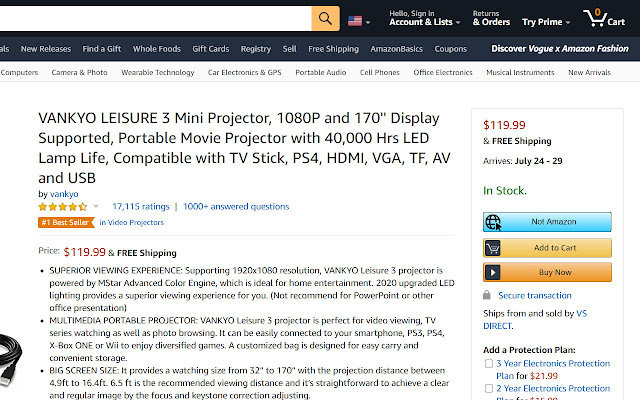The height and width of the screenshot is (400, 640).
Task: Click the Buy Now play icon
Action: (492, 272)
